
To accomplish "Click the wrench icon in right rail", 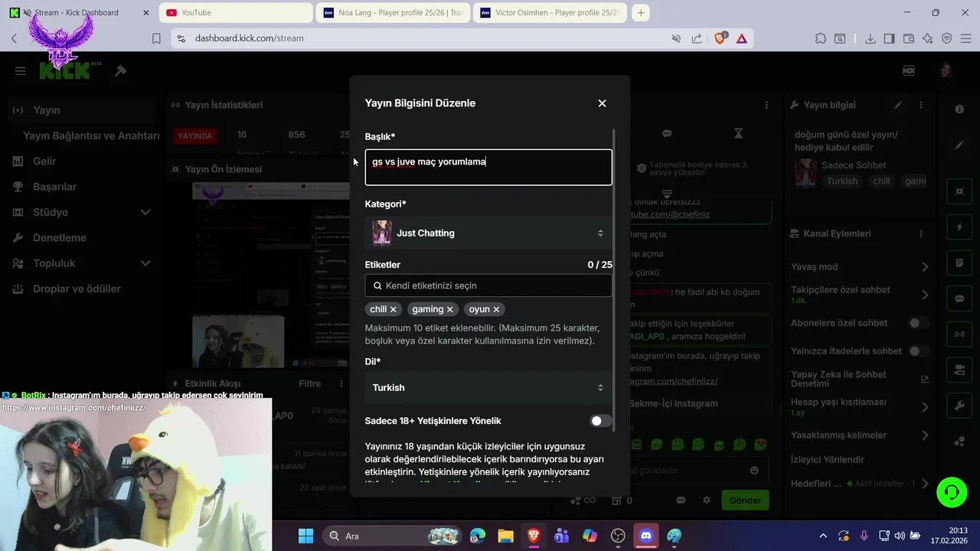I will 959,406.
